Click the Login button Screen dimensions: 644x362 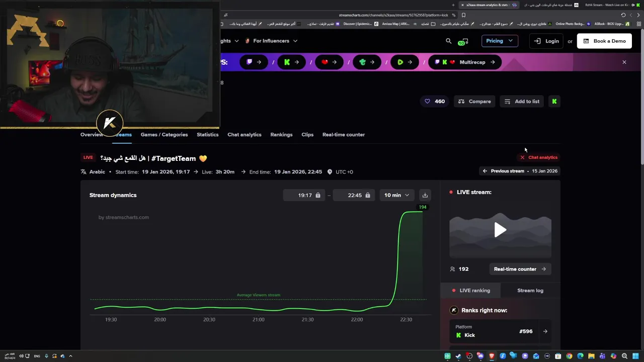(546, 41)
